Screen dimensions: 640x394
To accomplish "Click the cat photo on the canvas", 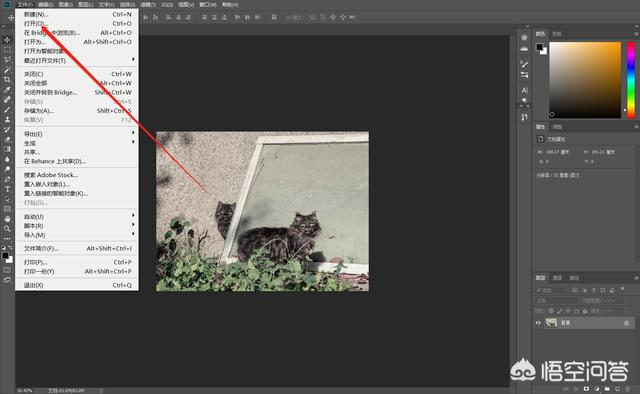I will coord(262,211).
